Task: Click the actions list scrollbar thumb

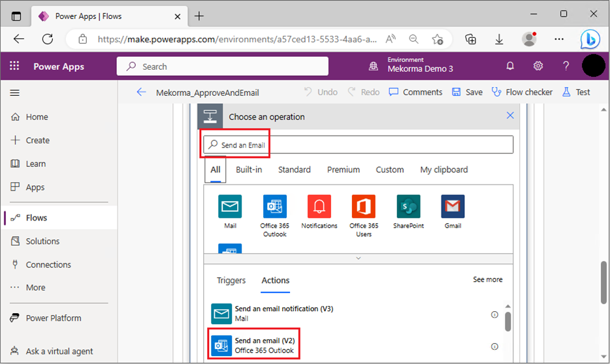Action: 507,321
